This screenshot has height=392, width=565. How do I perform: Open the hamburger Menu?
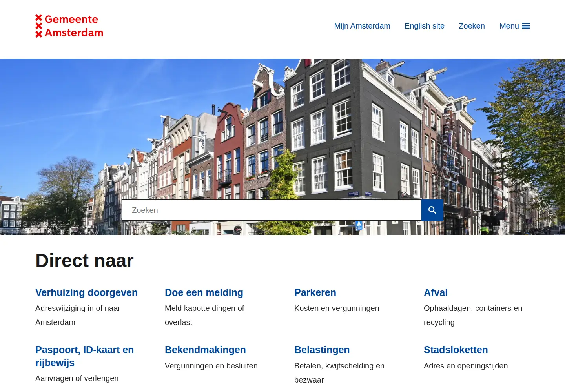(514, 26)
